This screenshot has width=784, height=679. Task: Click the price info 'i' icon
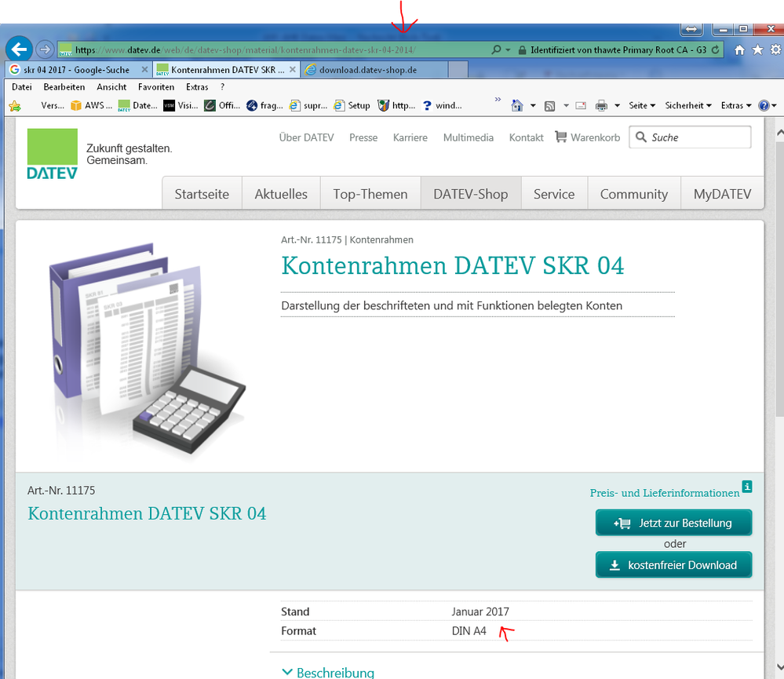click(x=747, y=487)
